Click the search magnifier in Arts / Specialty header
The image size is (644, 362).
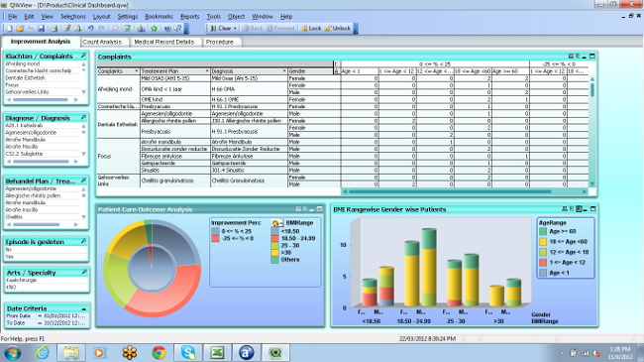click(x=83, y=272)
